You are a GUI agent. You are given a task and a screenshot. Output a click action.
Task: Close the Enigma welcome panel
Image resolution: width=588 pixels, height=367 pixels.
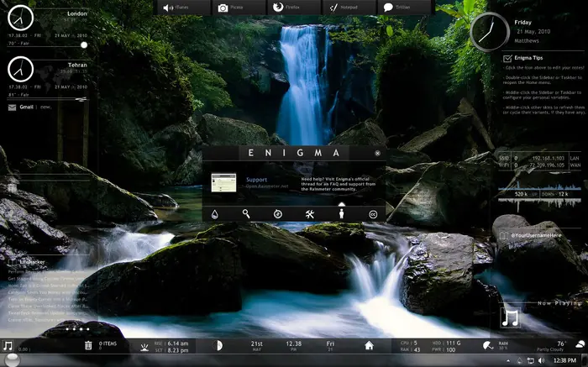coord(378,154)
